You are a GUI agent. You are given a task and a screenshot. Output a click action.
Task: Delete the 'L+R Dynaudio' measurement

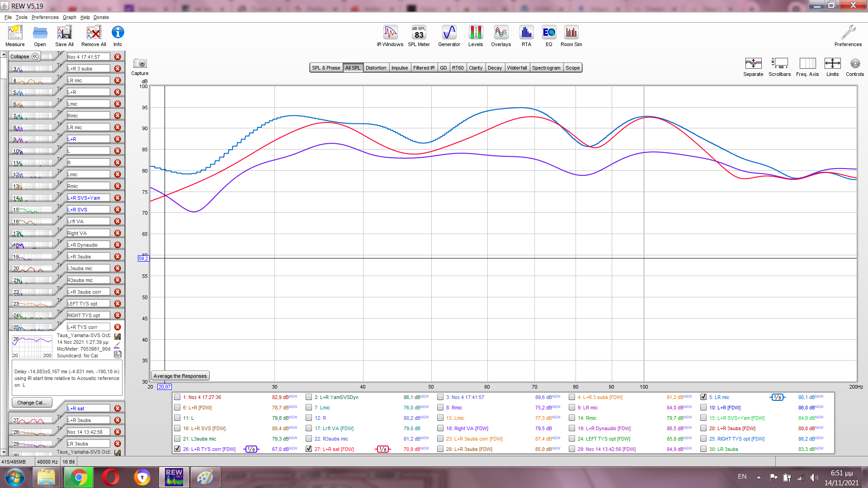[x=118, y=245]
